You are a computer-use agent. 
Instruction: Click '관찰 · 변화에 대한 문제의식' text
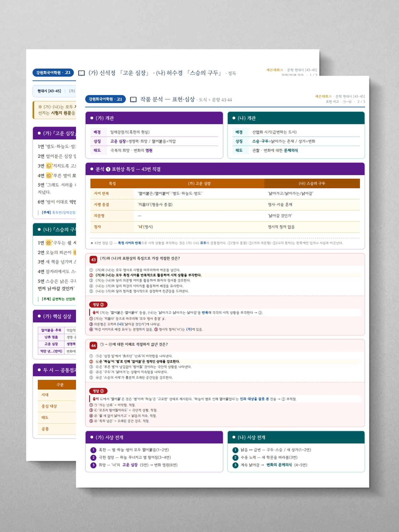click(275, 151)
